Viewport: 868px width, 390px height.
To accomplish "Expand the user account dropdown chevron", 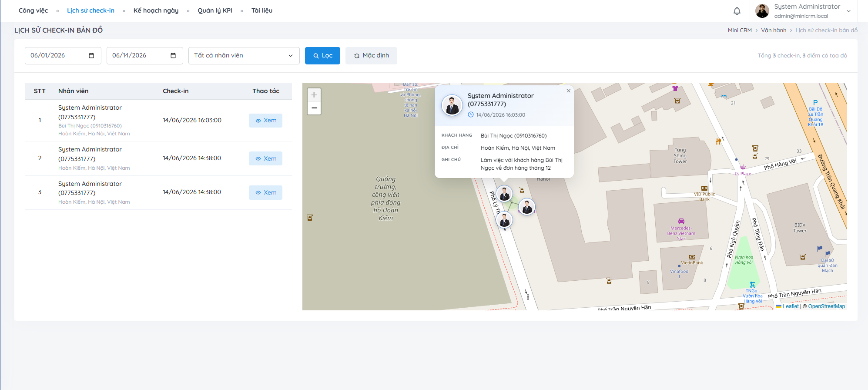I will (848, 11).
